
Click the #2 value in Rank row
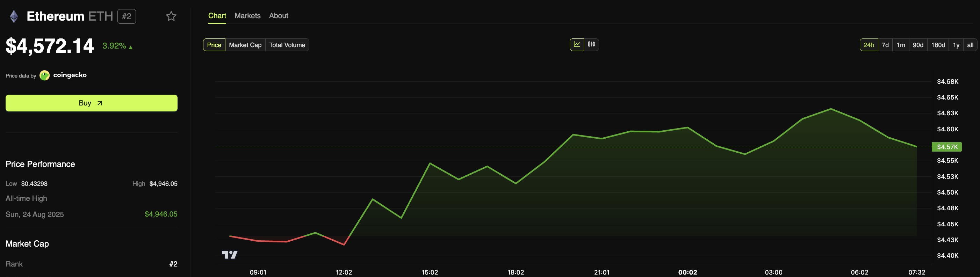[173, 264]
